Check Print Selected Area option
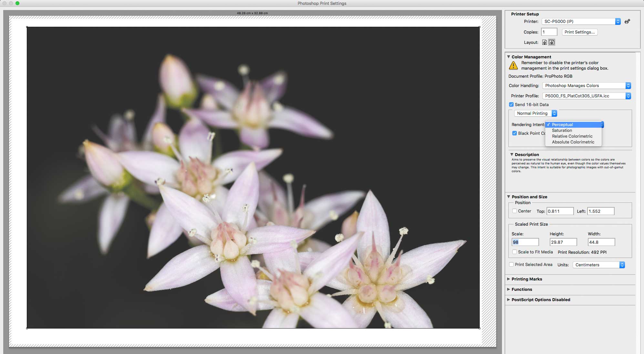 (511, 264)
